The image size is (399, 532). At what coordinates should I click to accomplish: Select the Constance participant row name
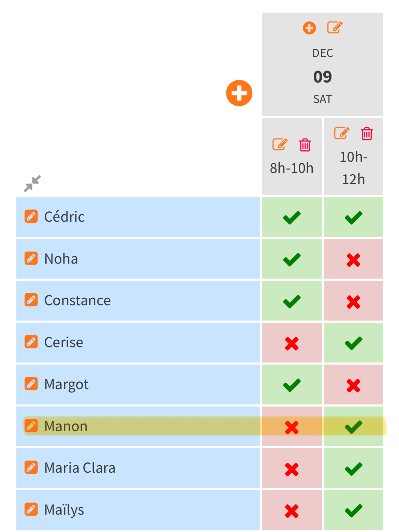[77, 300]
